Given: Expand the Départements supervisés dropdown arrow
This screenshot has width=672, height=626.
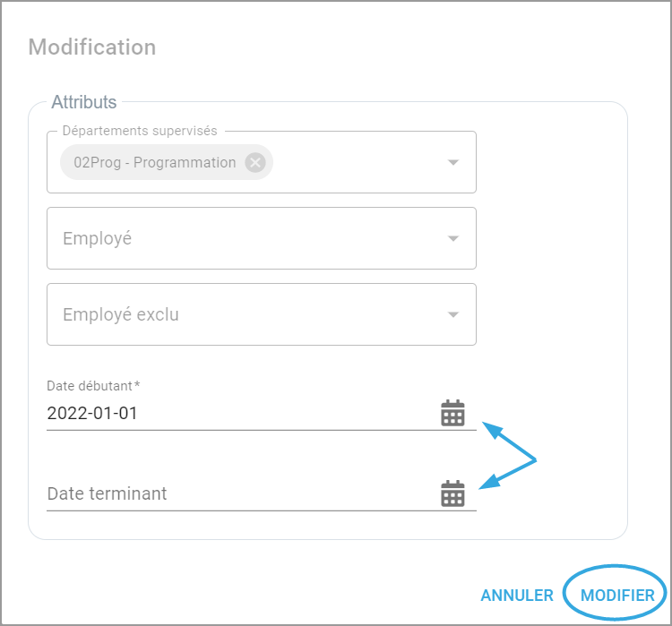Looking at the screenshot, I should (x=453, y=162).
